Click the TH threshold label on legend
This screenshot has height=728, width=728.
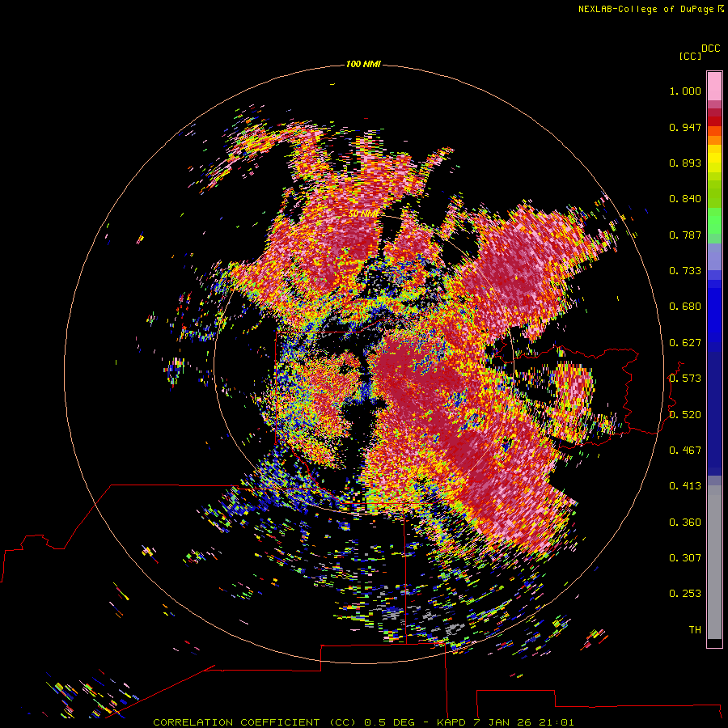695,630
